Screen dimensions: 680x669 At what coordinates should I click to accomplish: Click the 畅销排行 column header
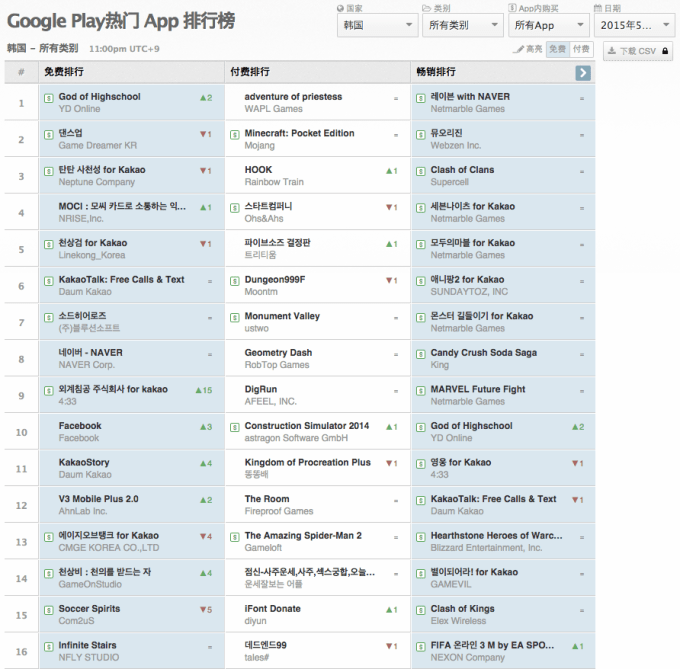click(x=436, y=72)
